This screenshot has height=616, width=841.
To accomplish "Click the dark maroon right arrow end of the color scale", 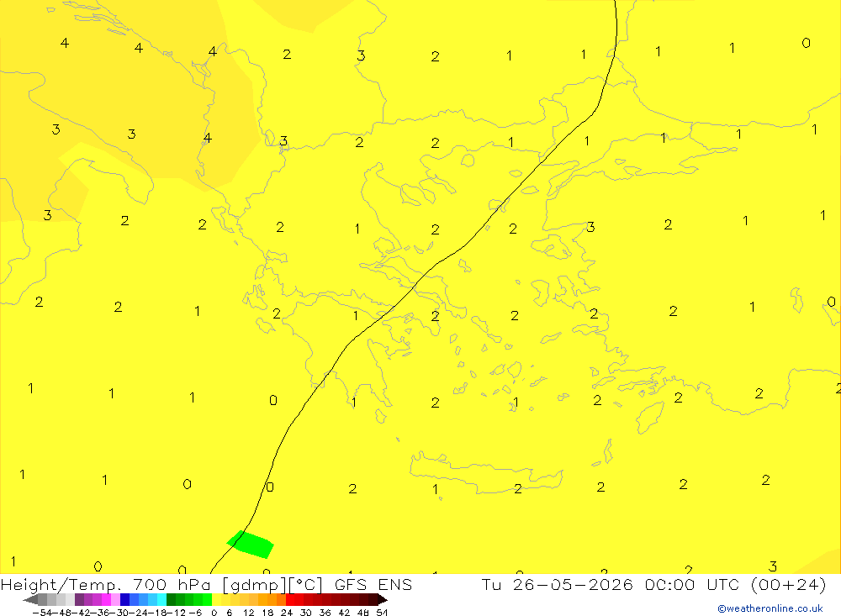I will coord(383,599).
